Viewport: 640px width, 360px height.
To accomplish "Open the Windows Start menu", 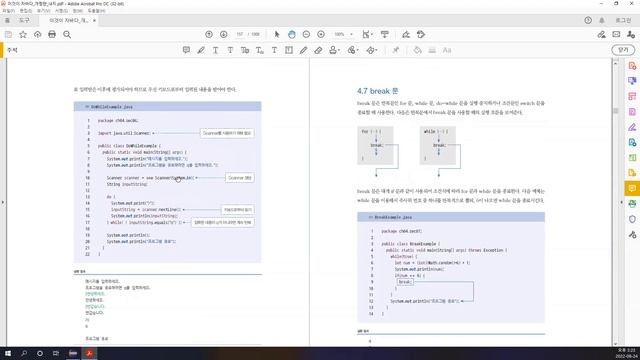I will 8,353.
